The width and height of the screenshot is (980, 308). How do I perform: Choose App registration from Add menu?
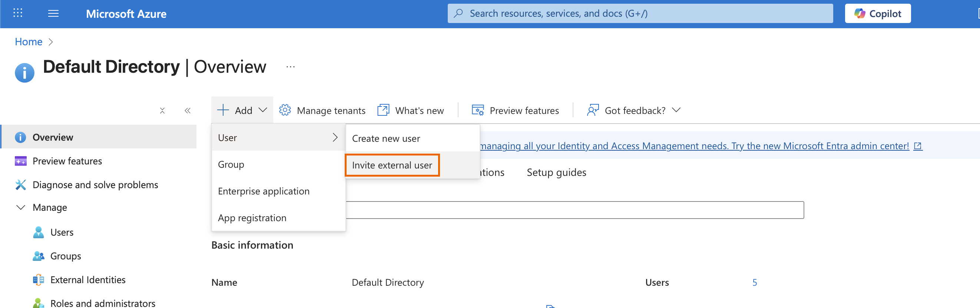pos(252,218)
